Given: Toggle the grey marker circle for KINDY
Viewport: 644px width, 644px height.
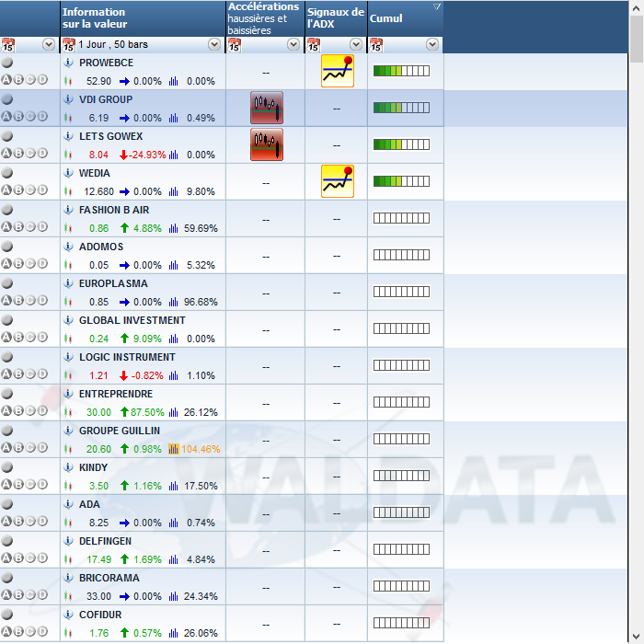Looking at the screenshot, I should click(7, 467).
